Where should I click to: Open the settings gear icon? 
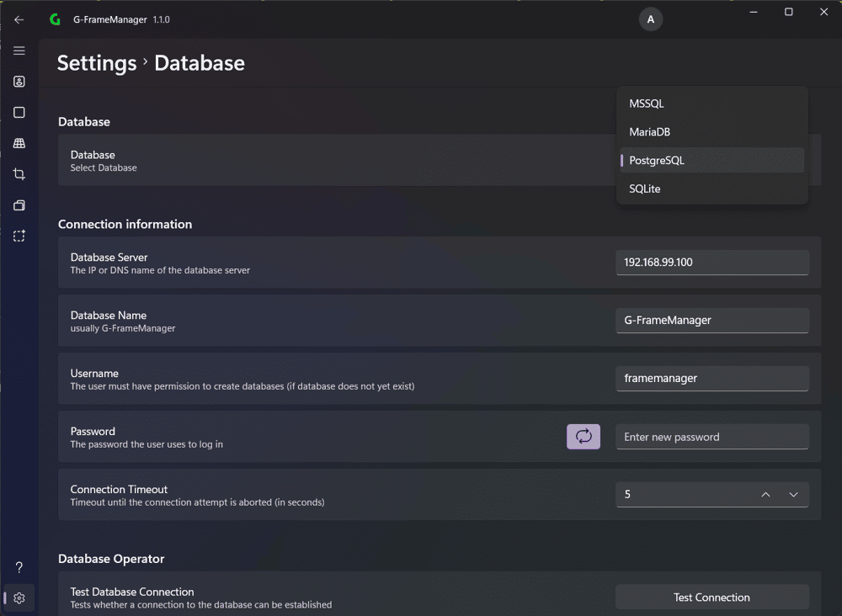click(19, 597)
